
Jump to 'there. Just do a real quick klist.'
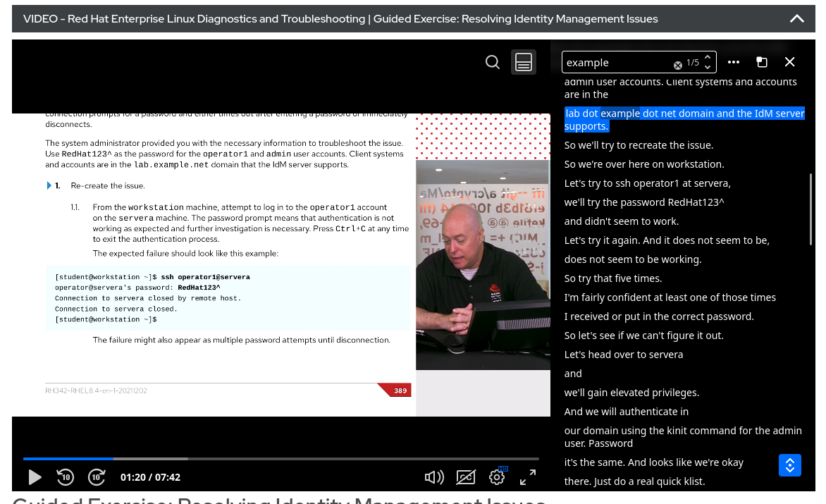pos(634,481)
